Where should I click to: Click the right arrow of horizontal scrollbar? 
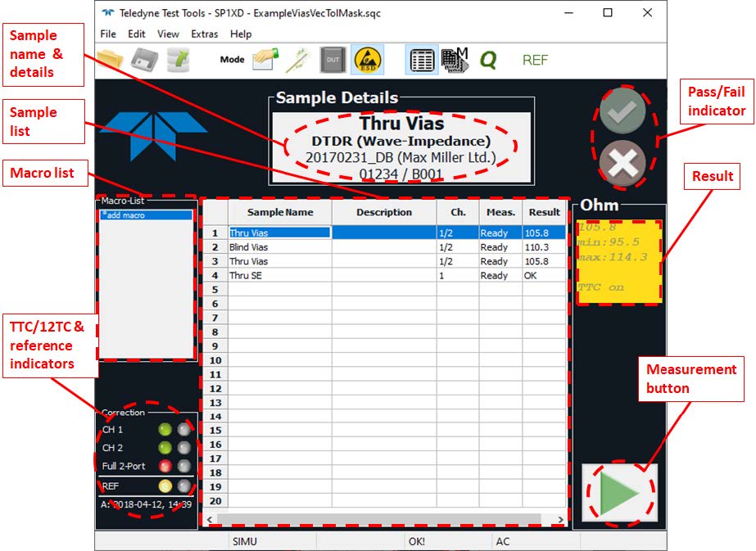point(560,519)
